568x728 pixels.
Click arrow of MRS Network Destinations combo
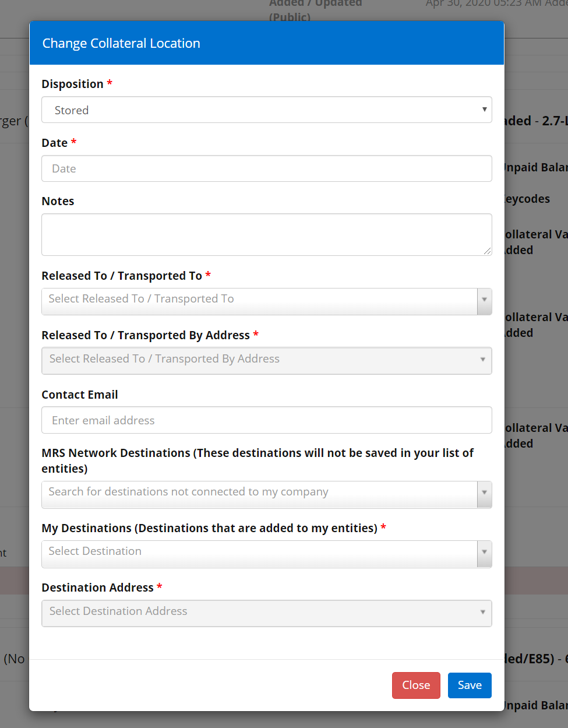click(x=485, y=494)
